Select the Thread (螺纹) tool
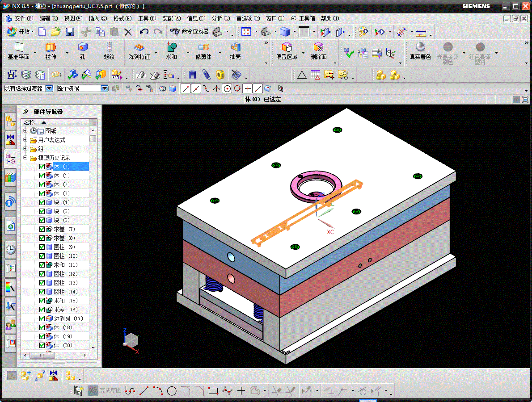The image size is (532, 402). (109, 51)
